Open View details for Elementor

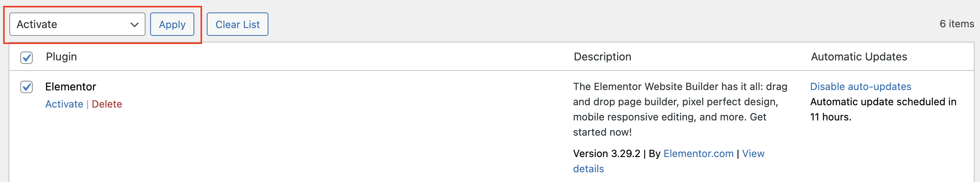(753, 154)
